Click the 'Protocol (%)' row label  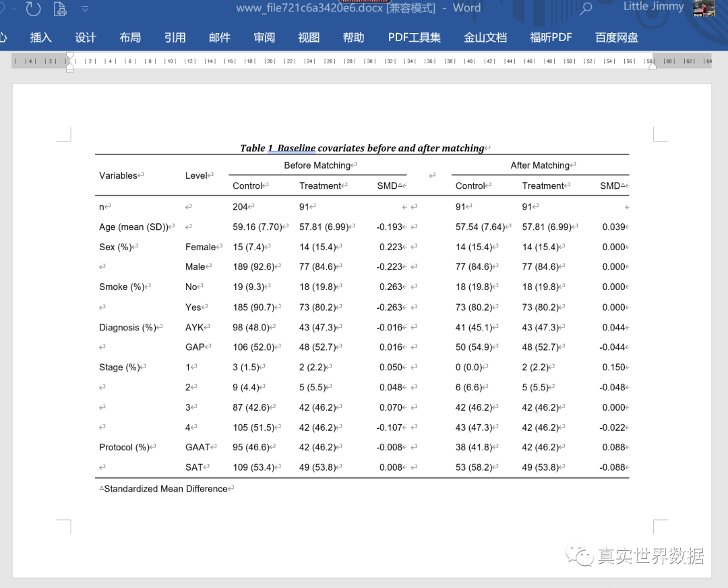pos(125,447)
